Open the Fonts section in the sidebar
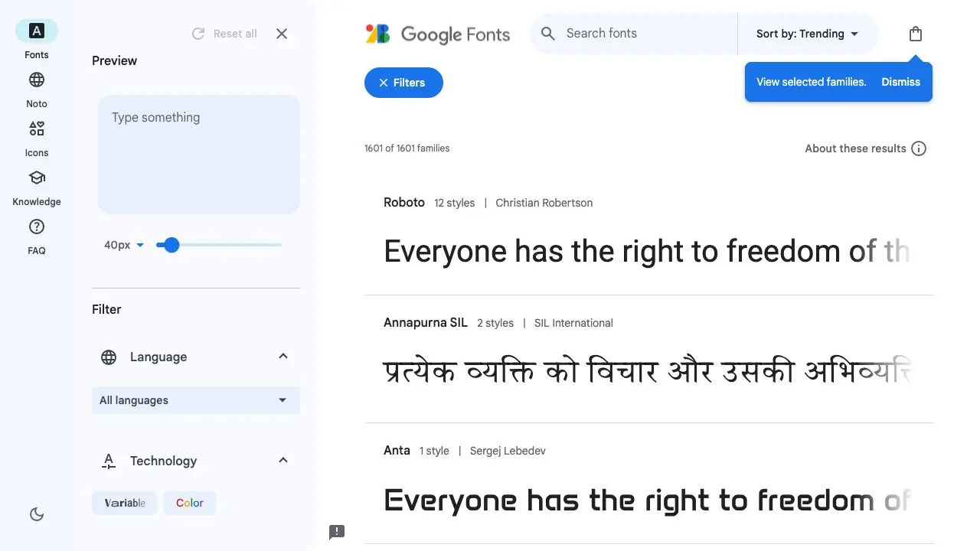Viewport: 980px width, 551px height. click(x=36, y=31)
